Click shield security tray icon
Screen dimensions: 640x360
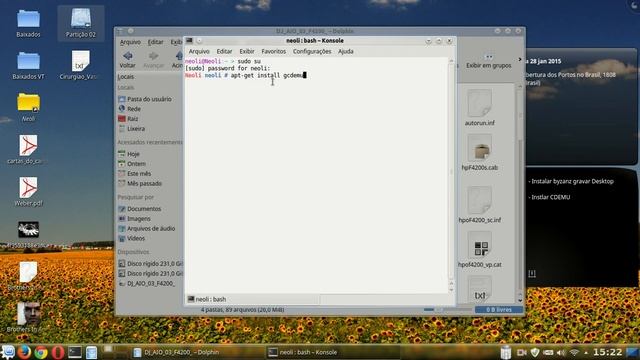[535, 352]
